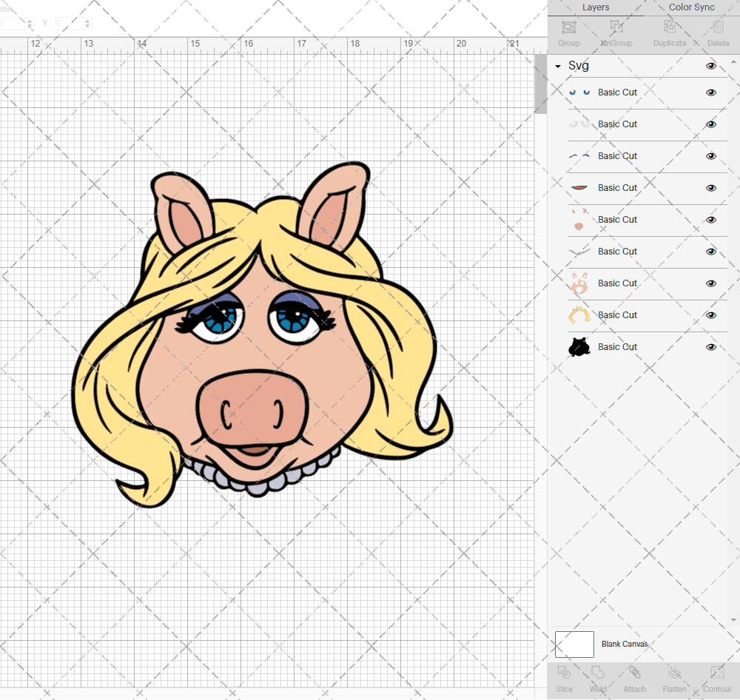Switch to the Color Sync tab
The width and height of the screenshot is (740, 700).
coord(691,7)
